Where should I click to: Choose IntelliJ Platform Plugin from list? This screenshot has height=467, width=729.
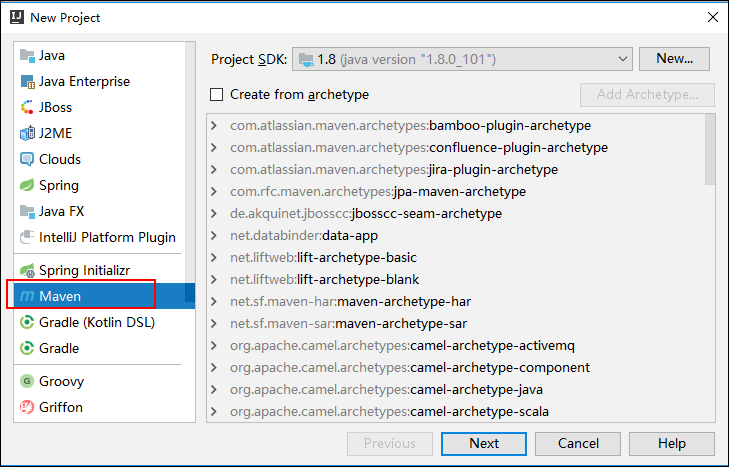click(107, 238)
